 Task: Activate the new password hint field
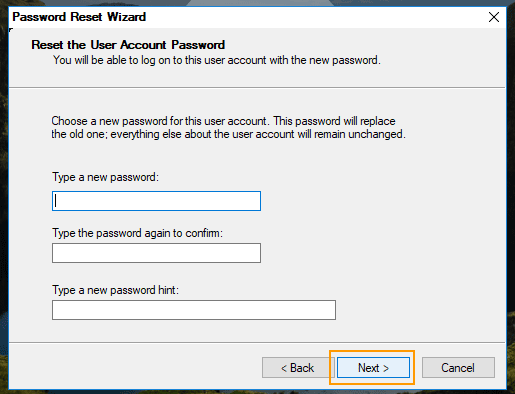[194, 310]
